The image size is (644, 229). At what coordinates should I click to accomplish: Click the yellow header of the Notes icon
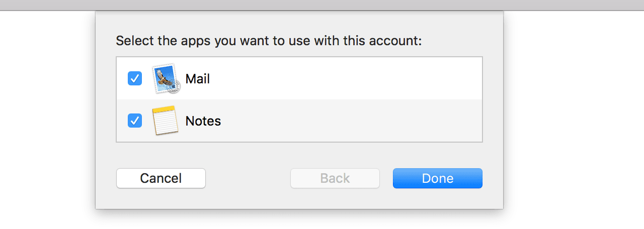(x=165, y=109)
